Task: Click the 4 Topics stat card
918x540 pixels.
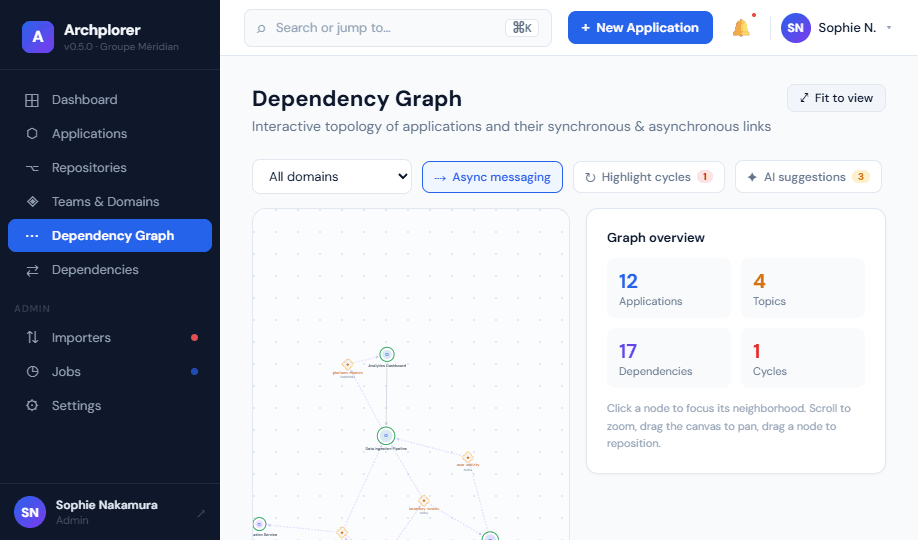Action: [x=803, y=288]
